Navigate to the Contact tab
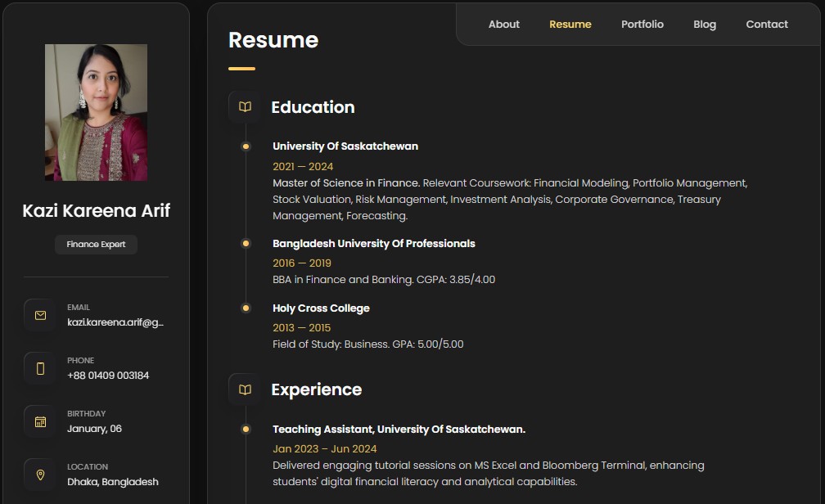Screen dimensions: 825x504 point(766,25)
